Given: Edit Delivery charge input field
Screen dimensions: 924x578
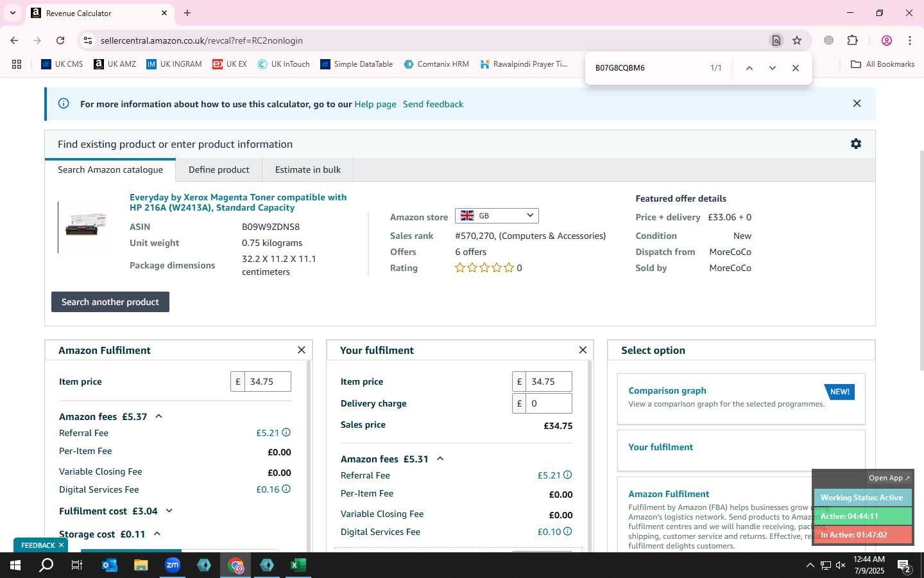Looking at the screenshot, I should [549, 403].
